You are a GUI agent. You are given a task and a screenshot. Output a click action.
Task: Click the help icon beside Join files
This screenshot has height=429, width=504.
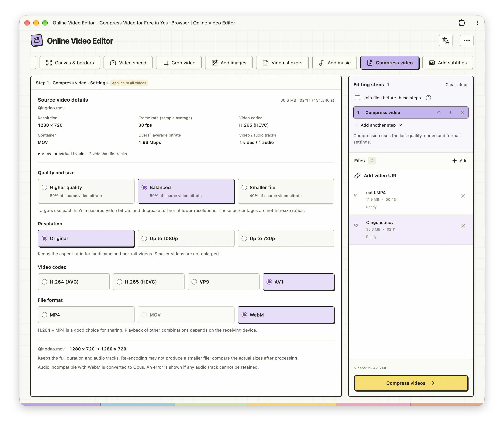click(x=428, y=98)
